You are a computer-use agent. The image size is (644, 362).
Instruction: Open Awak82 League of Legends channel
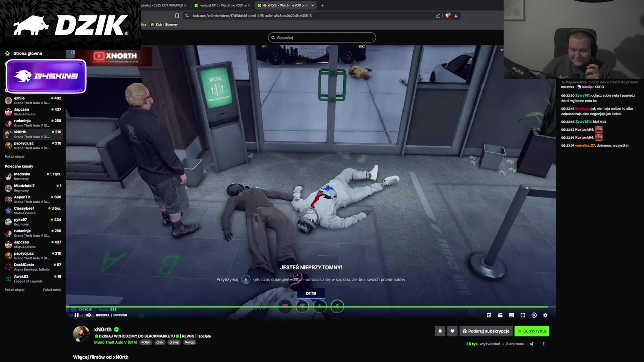(33, 279)
